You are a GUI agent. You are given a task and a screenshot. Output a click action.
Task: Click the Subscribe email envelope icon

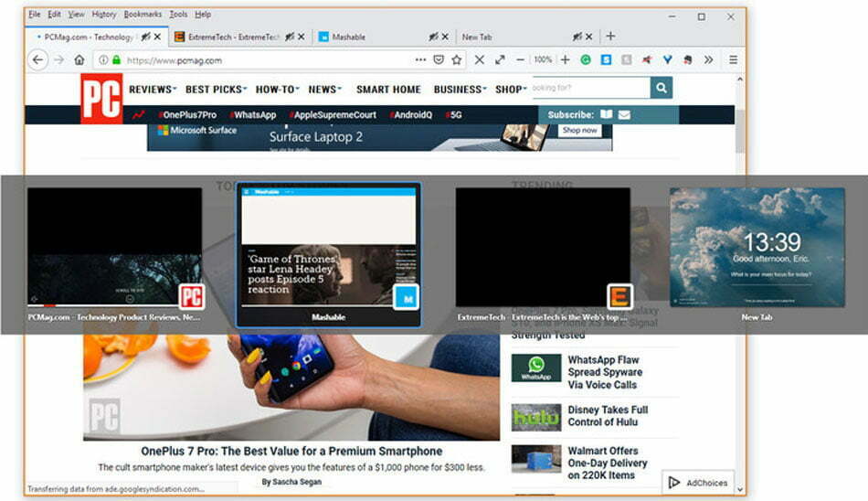[x=624, y=114]
